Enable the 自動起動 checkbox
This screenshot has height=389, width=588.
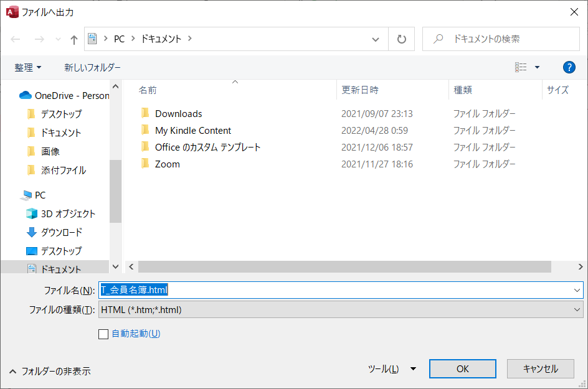pos(103,334)
